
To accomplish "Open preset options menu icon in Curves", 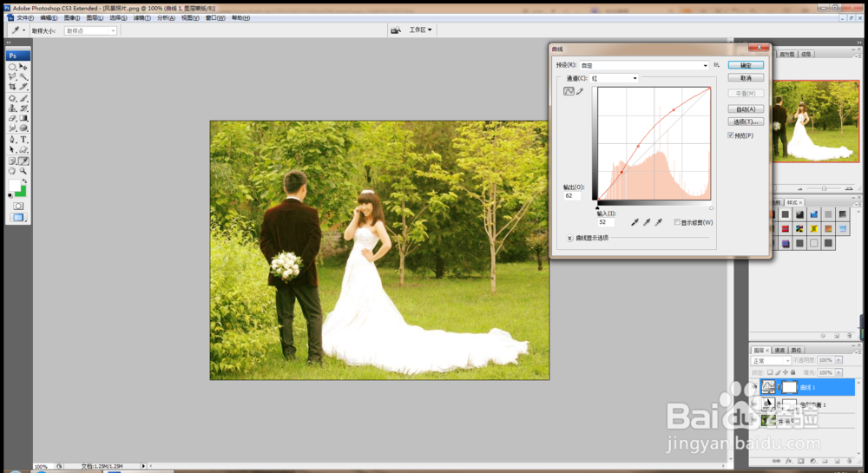I will [716, 65].
